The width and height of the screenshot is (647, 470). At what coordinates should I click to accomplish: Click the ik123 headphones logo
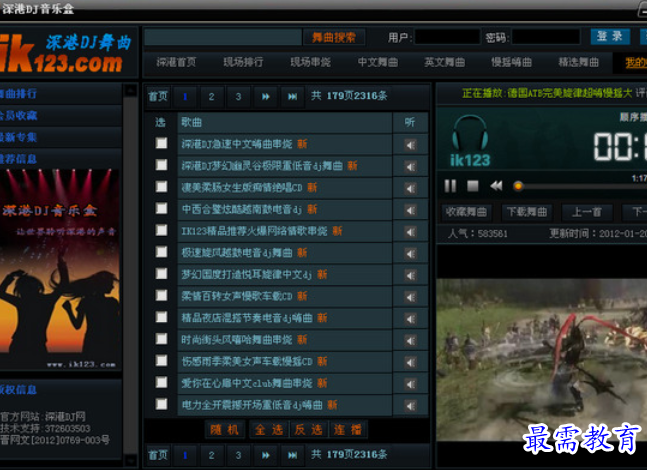[x=470, y=141]
